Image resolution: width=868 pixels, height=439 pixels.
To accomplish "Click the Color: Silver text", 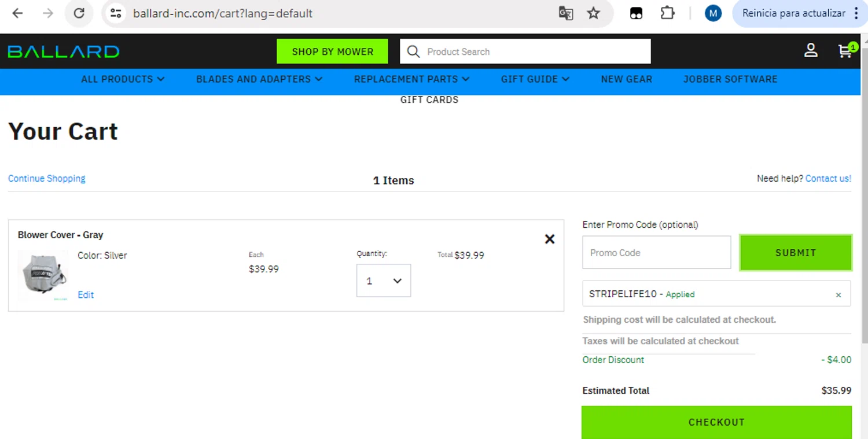I will 102,255.
